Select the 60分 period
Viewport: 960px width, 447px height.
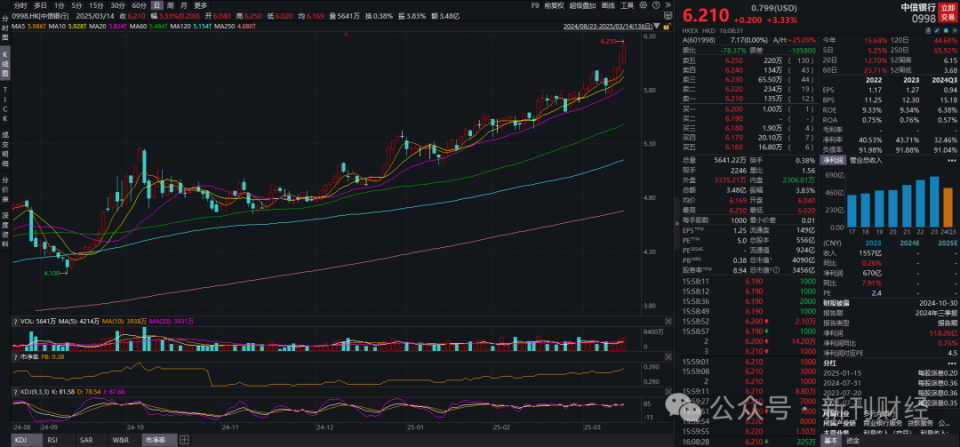pos(139,5)
